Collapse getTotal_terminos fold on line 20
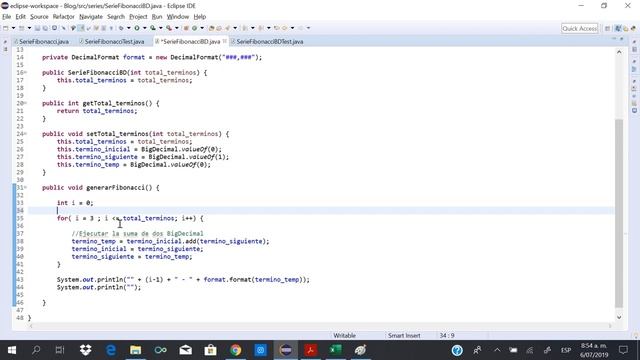The width and height of the screenshot is (640, 360). coord(25,103)
